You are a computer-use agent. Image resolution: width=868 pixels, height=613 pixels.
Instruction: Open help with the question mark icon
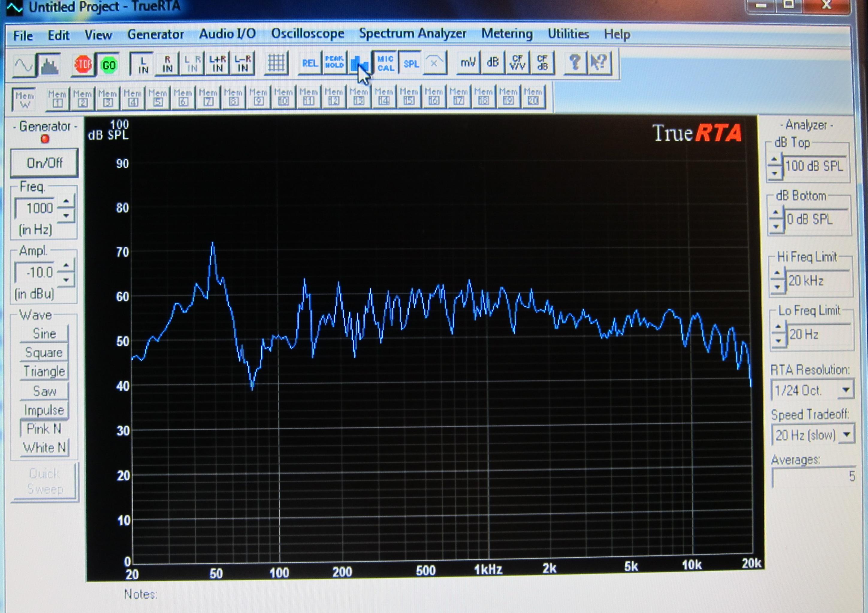[x=575, y=63]
